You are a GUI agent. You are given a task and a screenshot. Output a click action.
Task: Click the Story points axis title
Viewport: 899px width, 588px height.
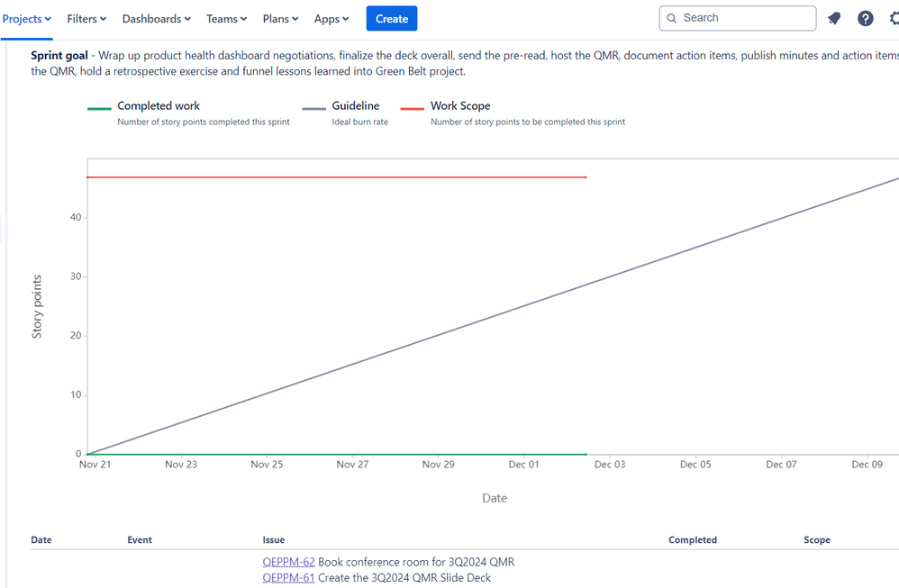37,307
